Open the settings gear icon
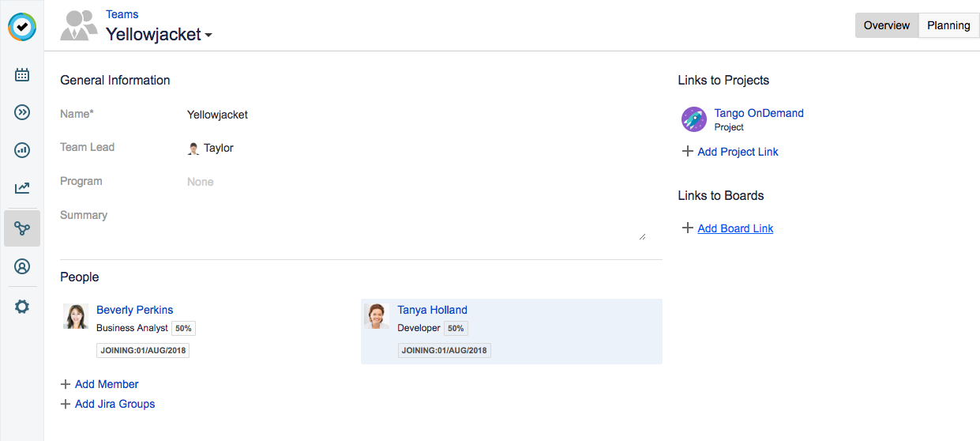The height and width of the screenshot is (441, 980). pos(22,307)
